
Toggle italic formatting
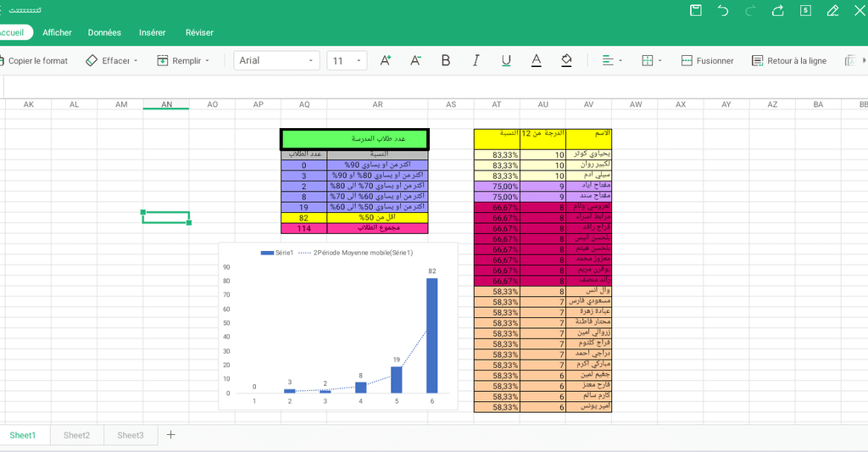point(476,60)
